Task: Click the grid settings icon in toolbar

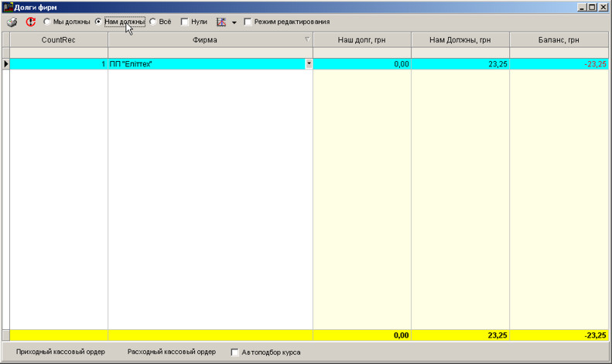Action: tap(221, 22)
